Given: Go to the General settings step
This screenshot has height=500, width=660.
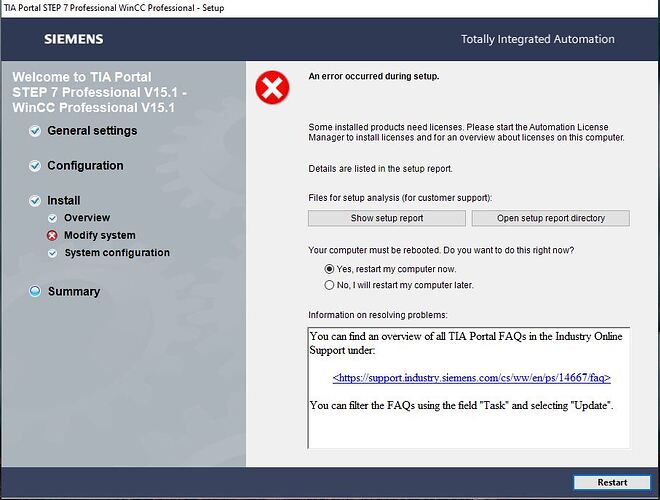Looking at the screenshot, I should pyautogui.click(x=92, y=131).
